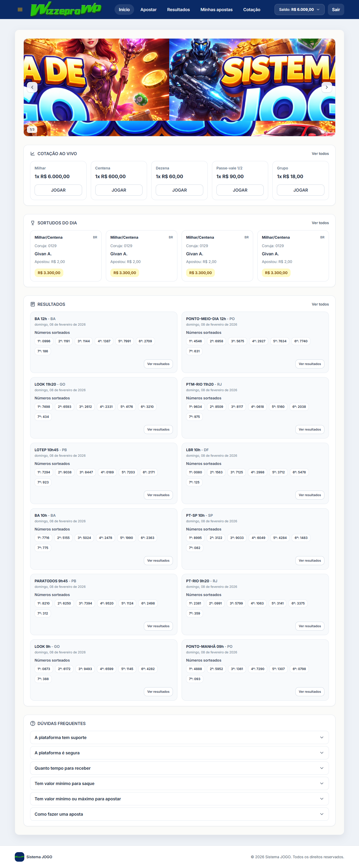Screen dimensions: 359x868
Task: Go to next carousel slide arrow
Action: (326, 87)
